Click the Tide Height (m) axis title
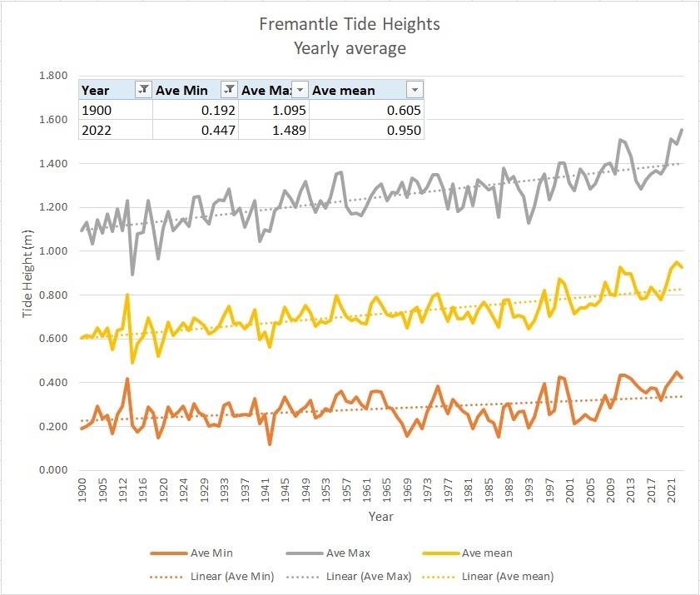This screenshot has width=700, height=595. coord(28,273)
